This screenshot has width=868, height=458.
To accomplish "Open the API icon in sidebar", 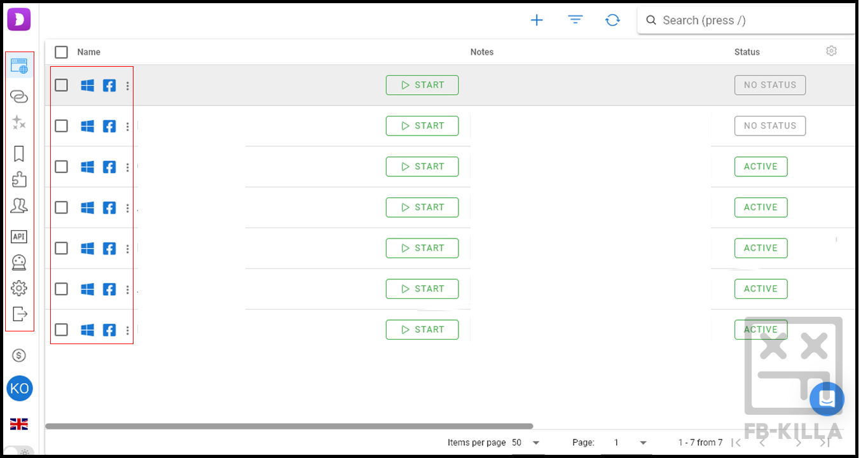I will click(x=19, y=237).
